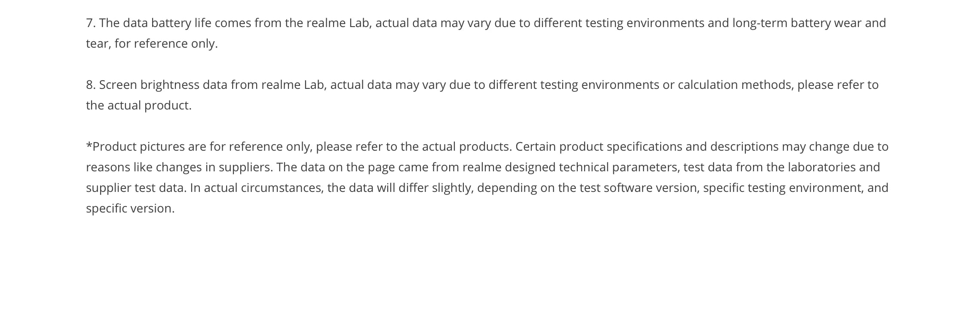Image resolution: width=980 pixels, height=328 pixels.
Task: Click footnote 7 about battery life data
Action: tap(486, 33)
